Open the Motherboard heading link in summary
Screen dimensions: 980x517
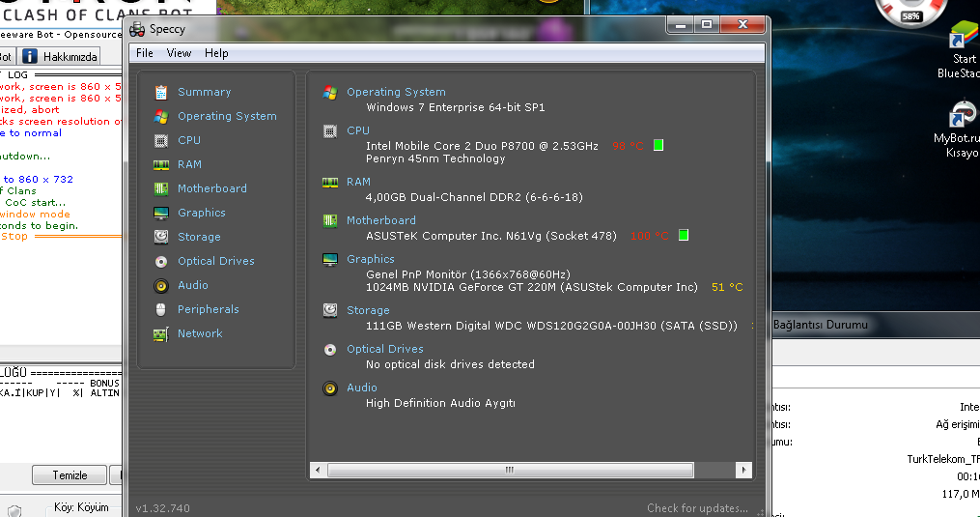381,220
